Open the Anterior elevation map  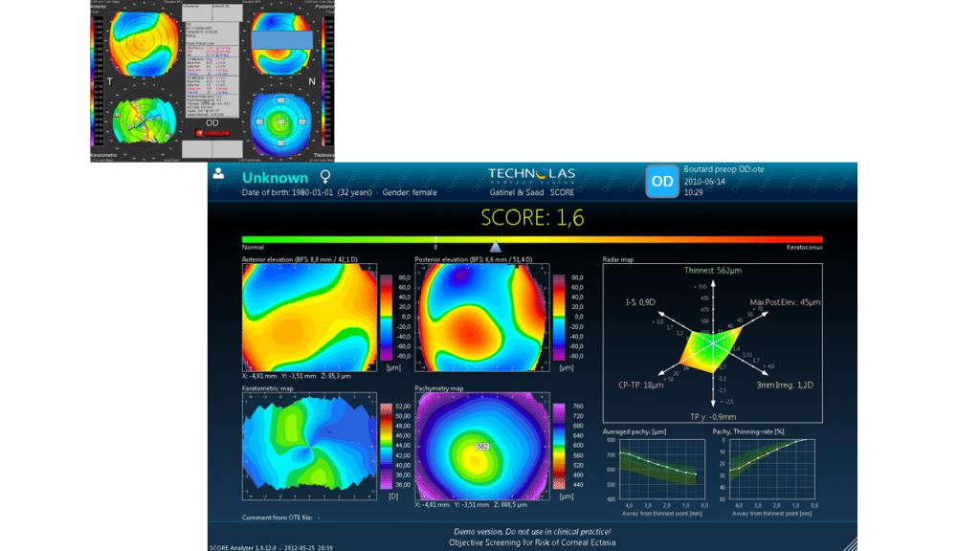309,317
